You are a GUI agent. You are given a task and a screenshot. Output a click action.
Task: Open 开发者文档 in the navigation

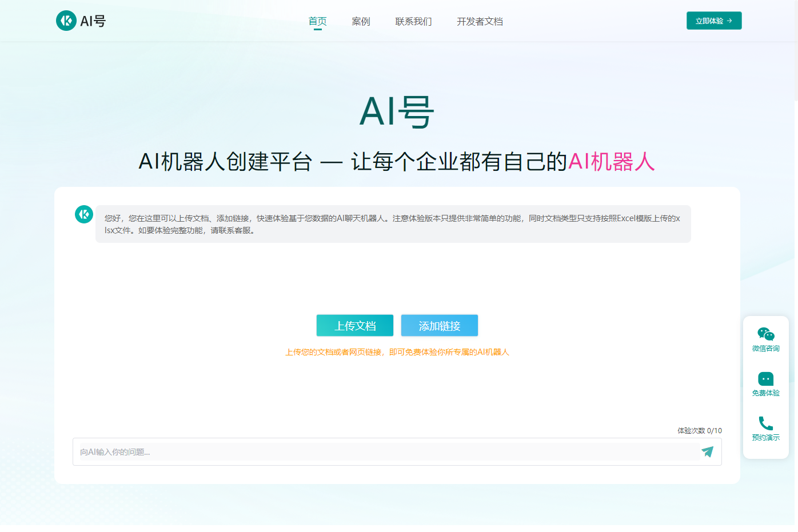(480, 21)
